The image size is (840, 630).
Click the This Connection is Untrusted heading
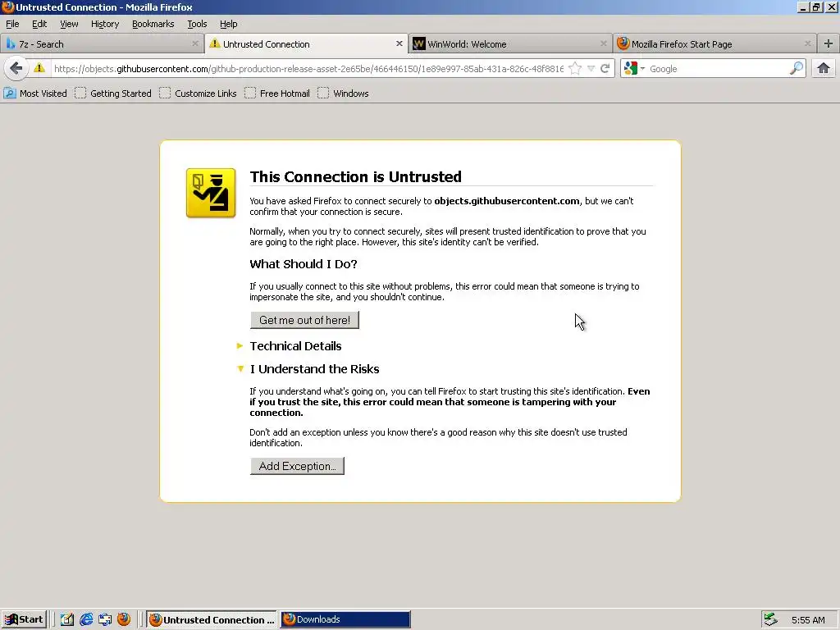[x=356, y=177]
